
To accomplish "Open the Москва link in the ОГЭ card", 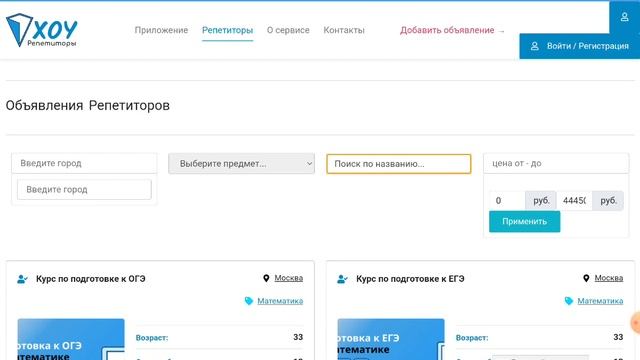I will [x=289, y=278].
